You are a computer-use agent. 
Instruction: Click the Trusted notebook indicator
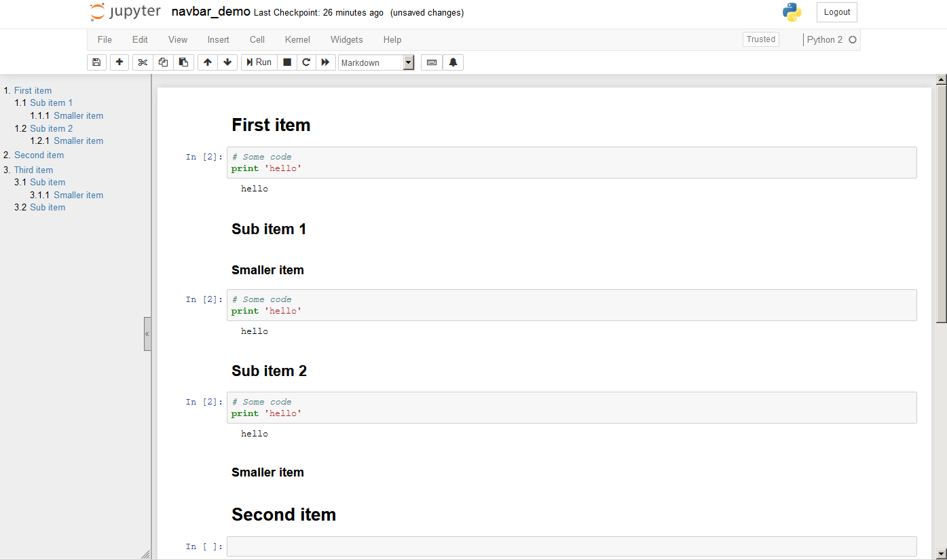point(760,39)
